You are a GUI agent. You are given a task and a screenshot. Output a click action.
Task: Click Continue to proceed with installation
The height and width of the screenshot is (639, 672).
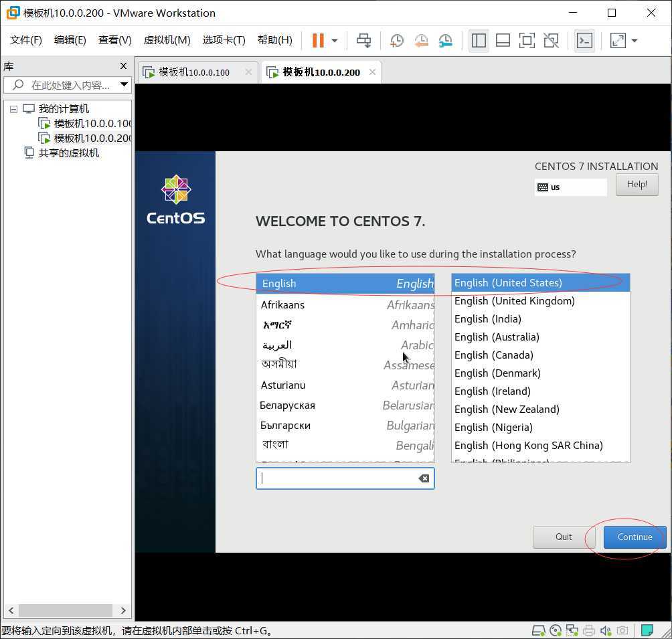[x=635, y=537]
